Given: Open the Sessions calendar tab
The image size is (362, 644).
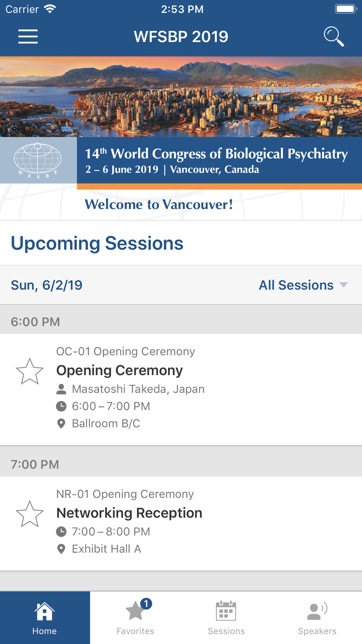Looking at the screenshot, I should point(226,618).
